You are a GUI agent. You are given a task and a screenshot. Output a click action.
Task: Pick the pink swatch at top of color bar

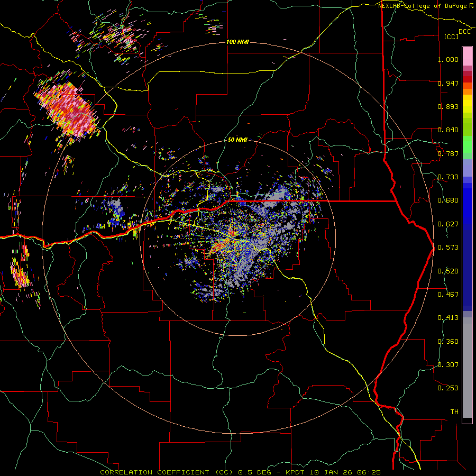[467, 56]
